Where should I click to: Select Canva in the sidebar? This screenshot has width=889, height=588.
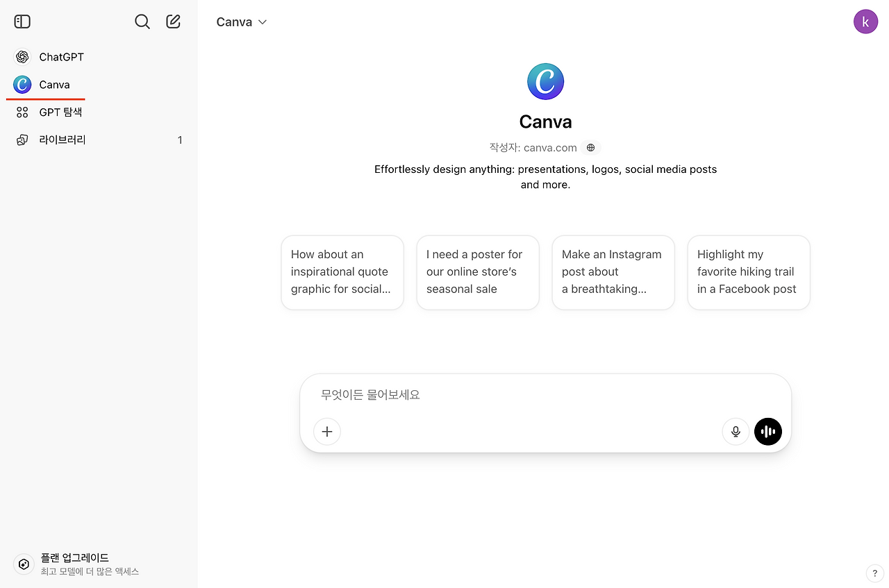54,85
